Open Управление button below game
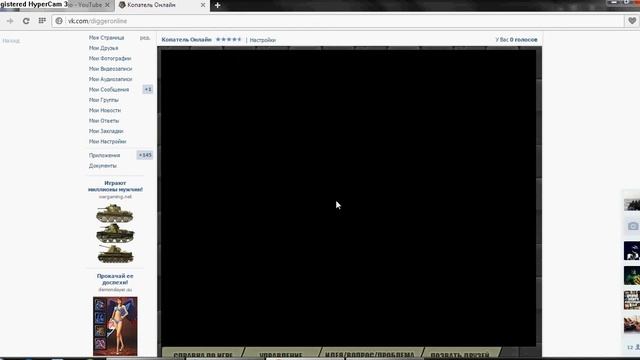The height and width of the screenshot is (360, 640). click(281, 354)
